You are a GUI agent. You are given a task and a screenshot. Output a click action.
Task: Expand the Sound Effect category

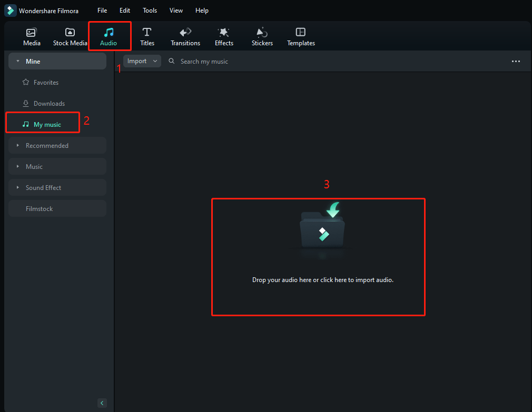click(43, 187)
